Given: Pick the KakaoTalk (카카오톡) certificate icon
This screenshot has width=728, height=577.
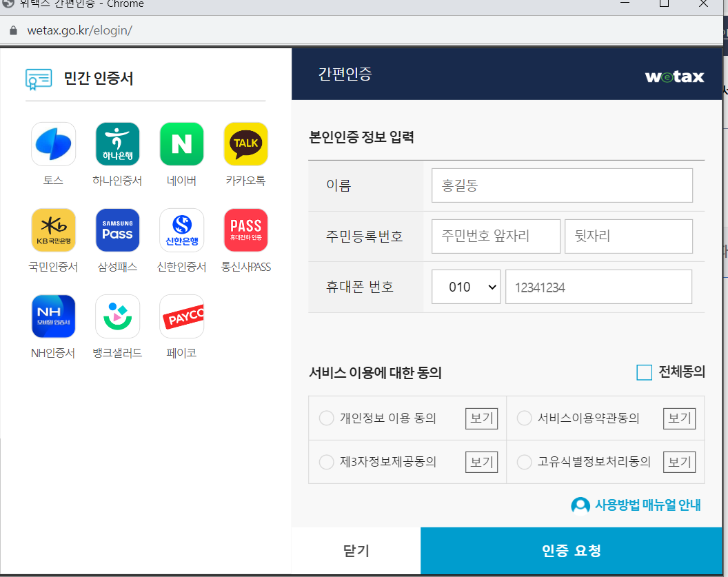Looking at the screenshot, I should coord(245,144).
